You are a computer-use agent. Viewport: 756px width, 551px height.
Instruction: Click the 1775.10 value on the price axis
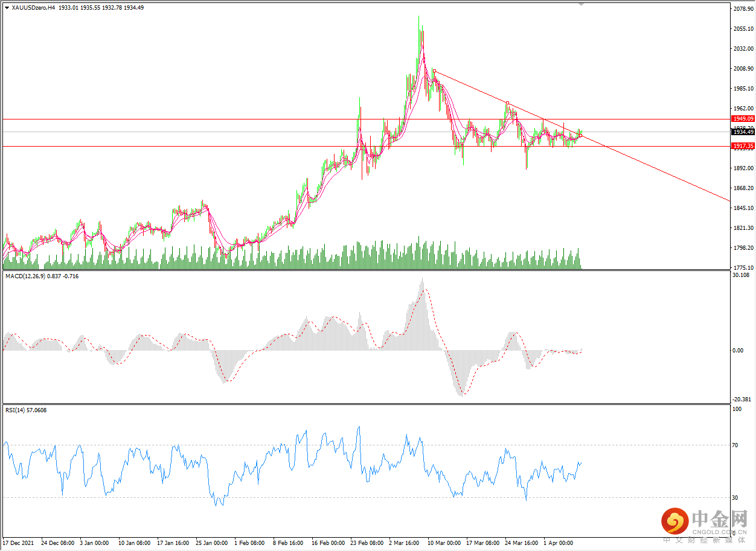pyautogui.click(x=743, y=268)
